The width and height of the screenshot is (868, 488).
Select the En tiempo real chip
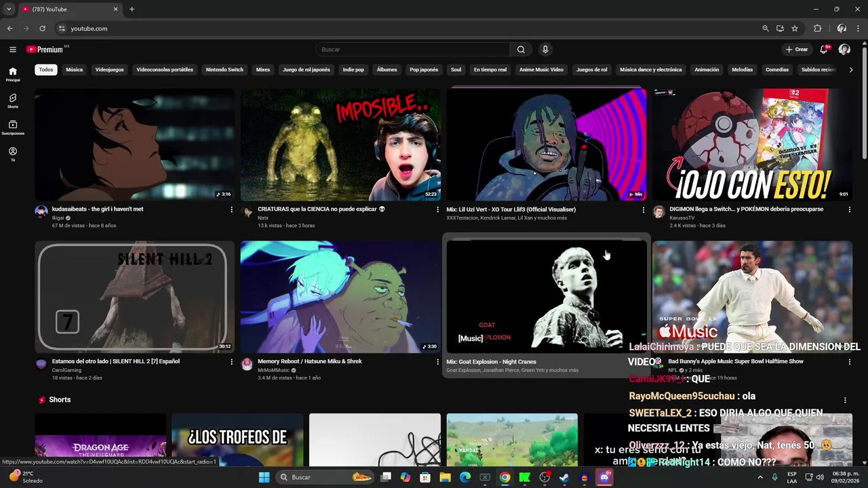(490, 70)
